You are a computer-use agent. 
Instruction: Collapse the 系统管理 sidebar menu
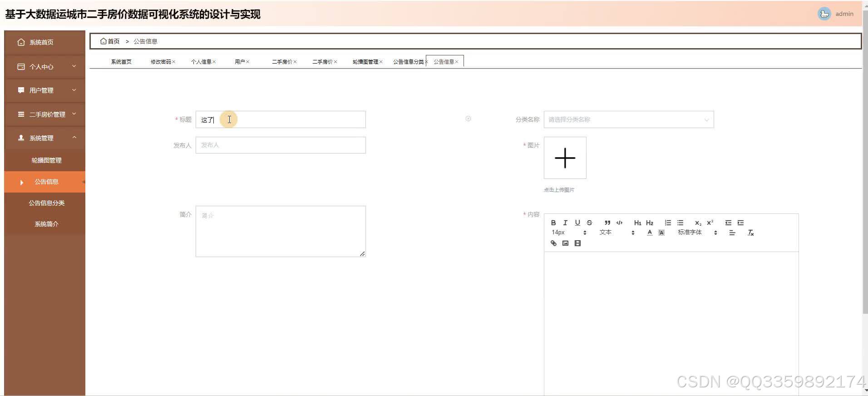pyautogui.click(x=44, y=138)
